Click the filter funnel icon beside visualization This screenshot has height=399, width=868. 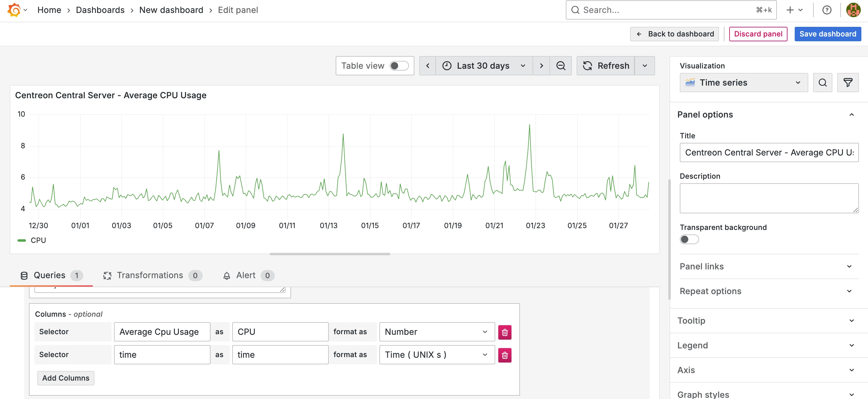[847, 83]
